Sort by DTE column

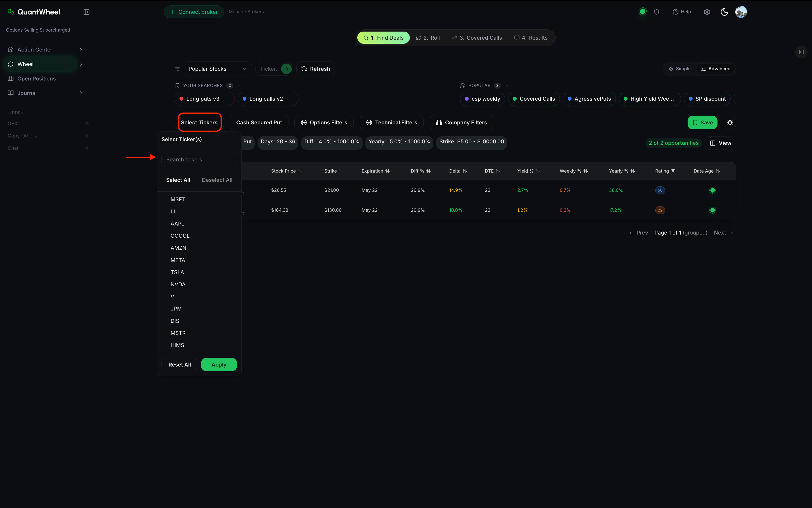click(x=492, y=171)
